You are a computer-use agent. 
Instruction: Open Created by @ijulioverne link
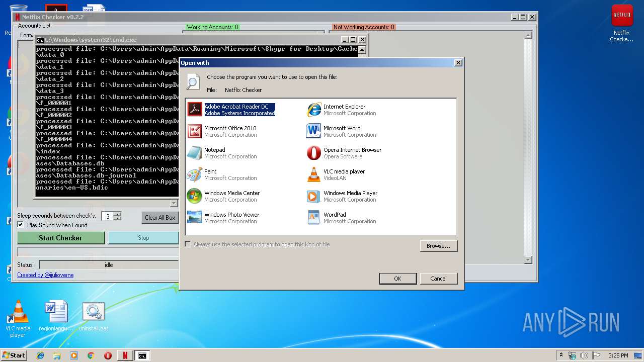(x=45, y=275)
